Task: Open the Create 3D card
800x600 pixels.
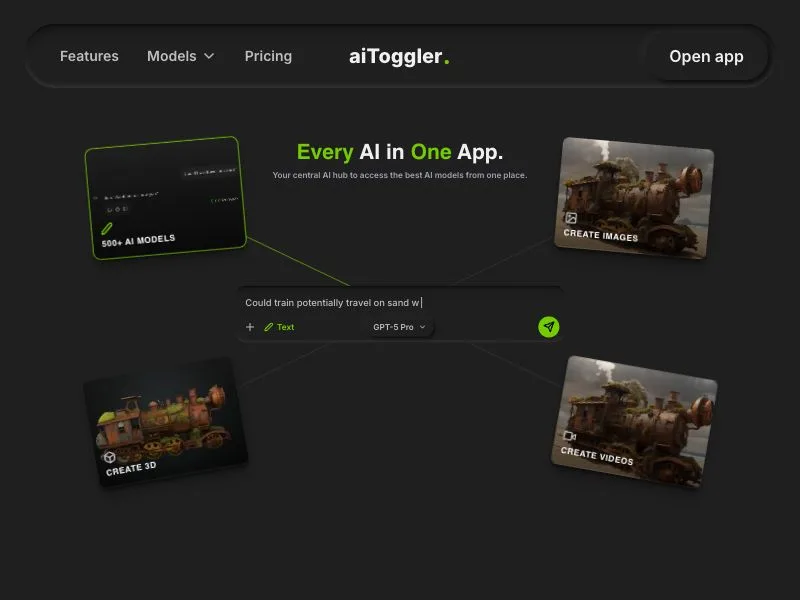Action: pyautogui.click(x=165, y=421)
